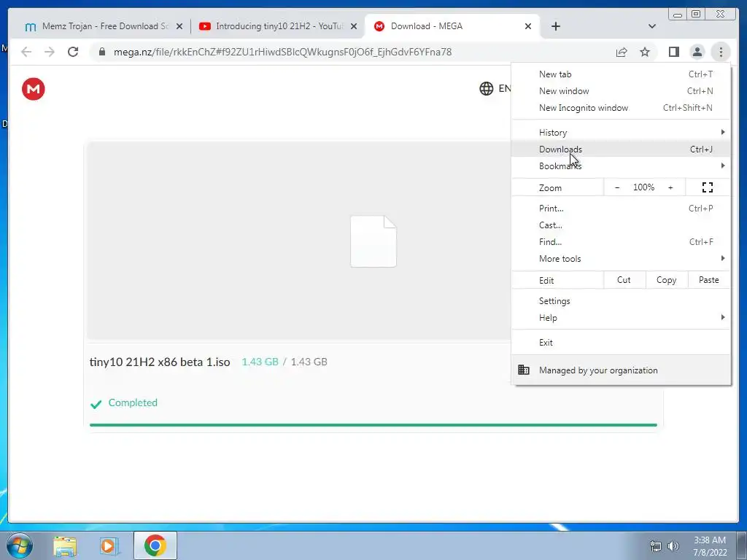Close the Memz Trojan tab
Image resolution: width=747 pixels, height=560 pixels.
[179, 27]
